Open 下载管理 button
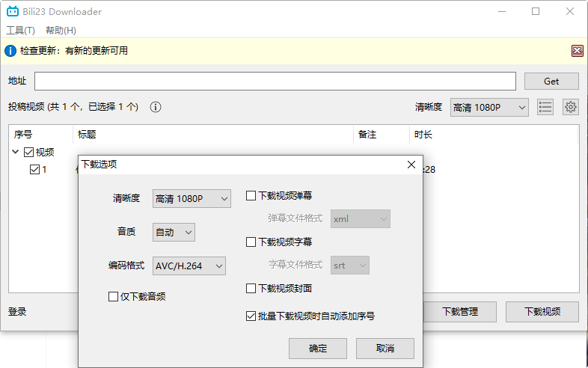The height and width of the screenshot is (368, 588). click(460, 312)
